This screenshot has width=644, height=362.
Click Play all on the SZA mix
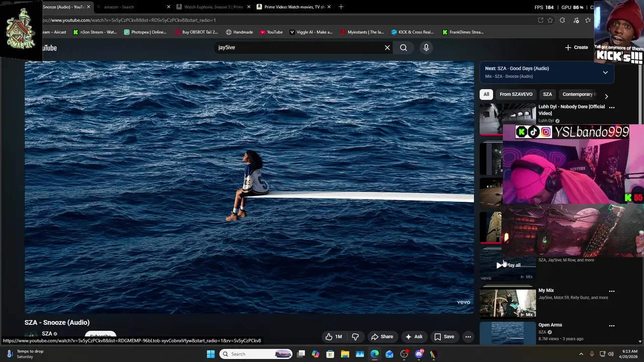[x=509, y=265]
